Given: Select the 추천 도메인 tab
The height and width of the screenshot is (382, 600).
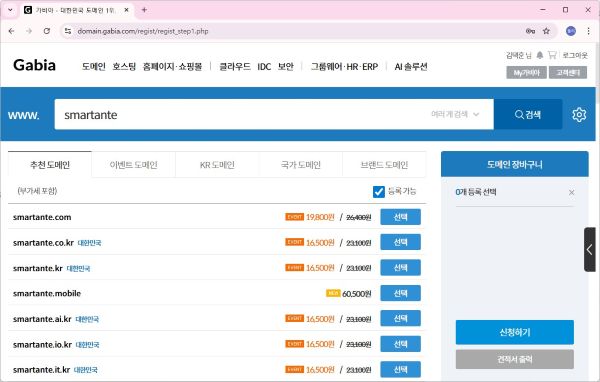Looking at the screenshot, I should [50, 165].
